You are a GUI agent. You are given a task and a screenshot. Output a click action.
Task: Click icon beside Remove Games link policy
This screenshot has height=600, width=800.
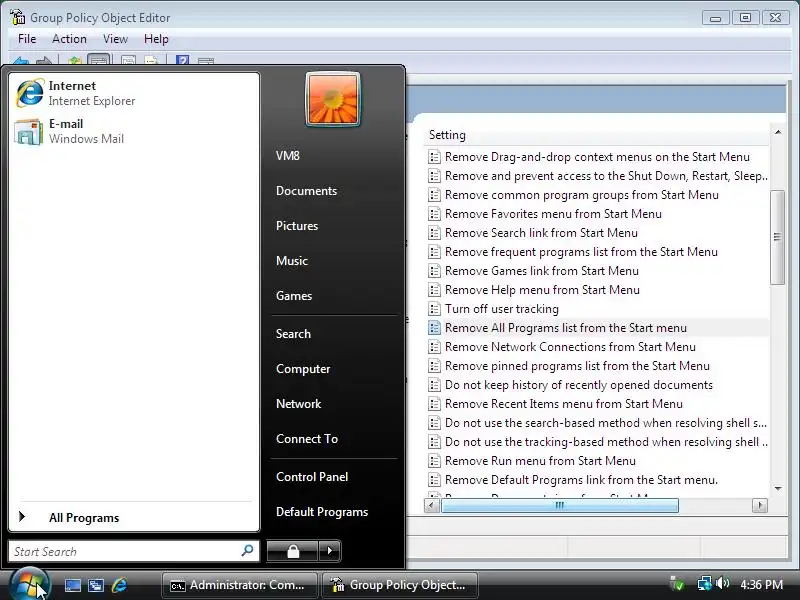click(x=434, y=271)
